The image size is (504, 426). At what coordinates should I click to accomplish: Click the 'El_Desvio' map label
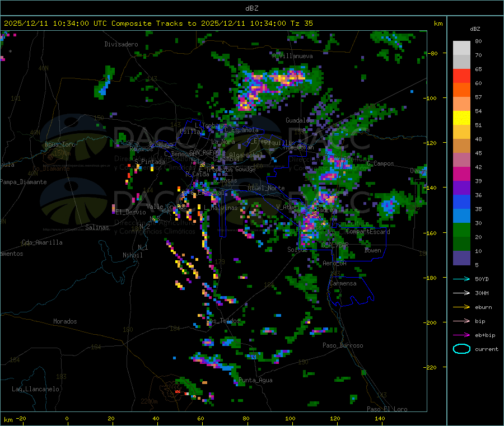(131, 212)
